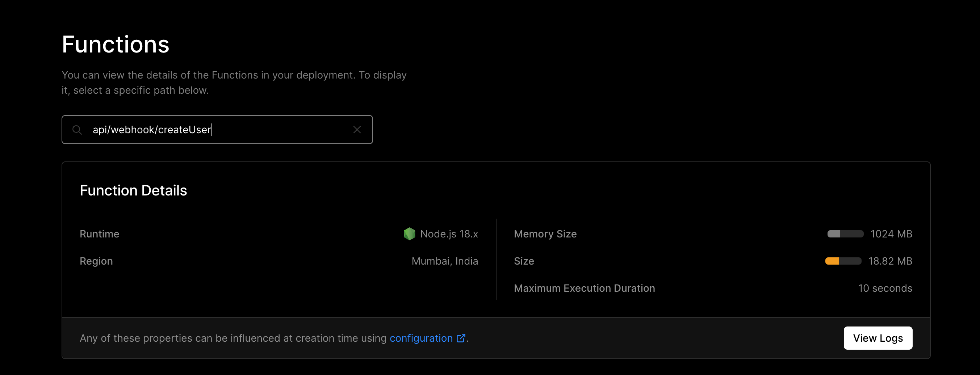Select the Node.js 18.x runtime value
The height and width of the screenshot is (375, 980).
point(449,234)
